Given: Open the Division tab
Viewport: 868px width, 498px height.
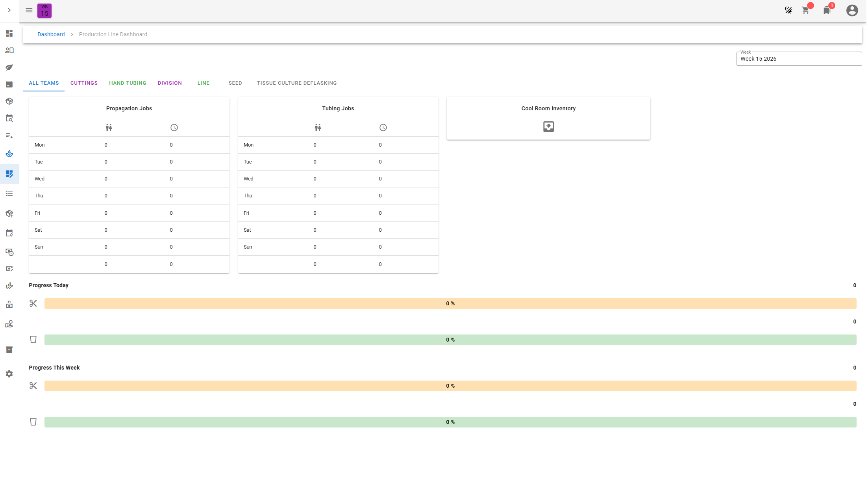Looking at the screenshot, I should (170, 83).
